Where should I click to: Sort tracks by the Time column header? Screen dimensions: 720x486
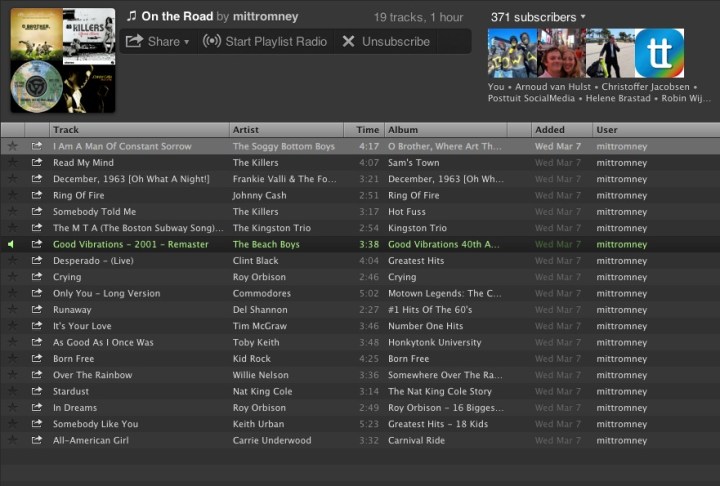coord(367,130)
